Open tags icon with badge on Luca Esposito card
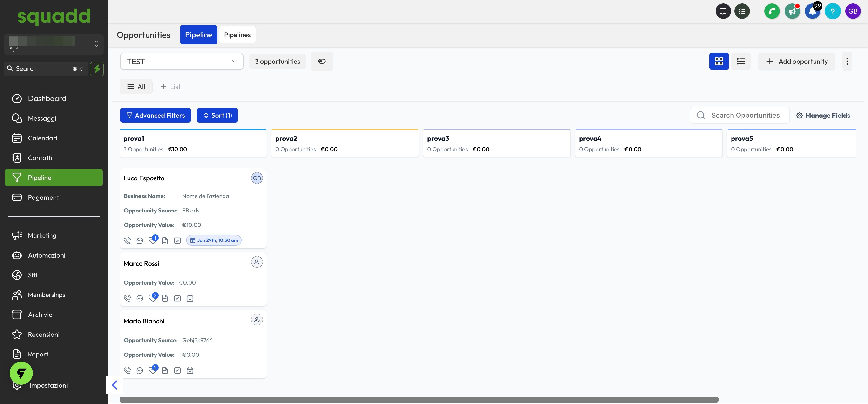The width and height of the screenshot is (868, 404). [153, 240]
